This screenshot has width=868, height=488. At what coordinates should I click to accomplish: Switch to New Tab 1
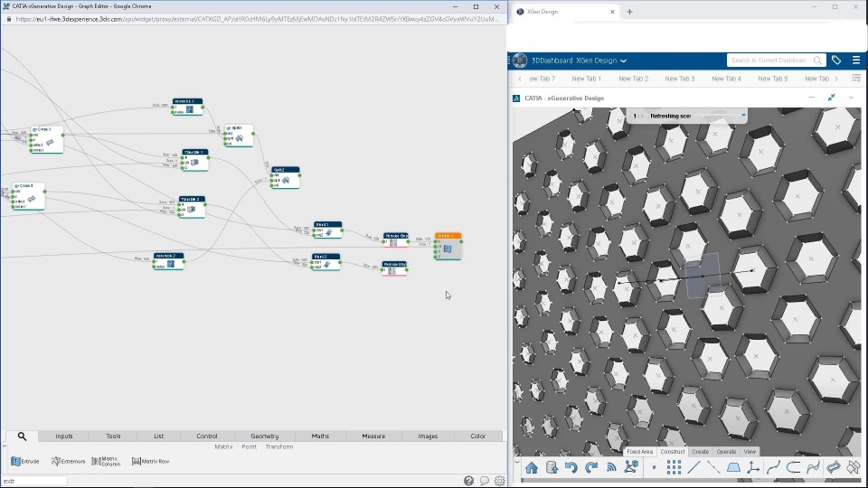click(586, 79)
